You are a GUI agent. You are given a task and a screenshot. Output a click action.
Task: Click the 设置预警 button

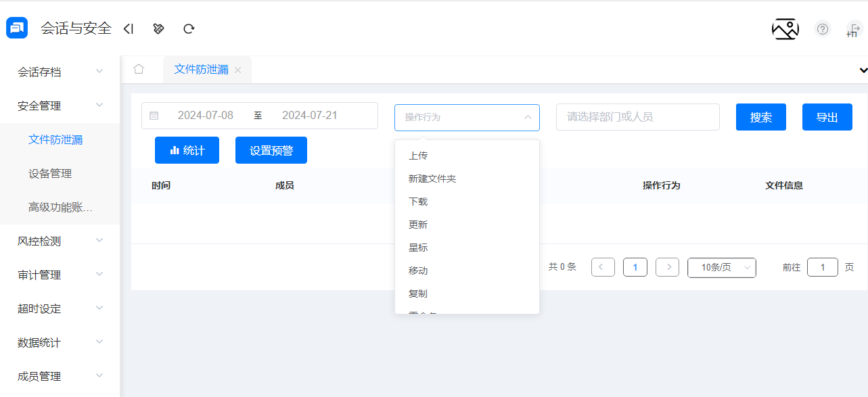[271, 149]
